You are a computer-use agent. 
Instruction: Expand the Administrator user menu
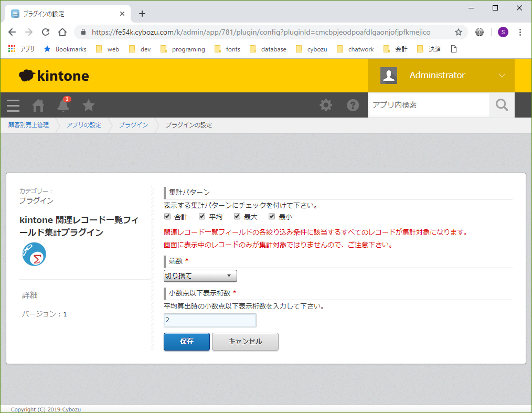click(x=502, y=76)
